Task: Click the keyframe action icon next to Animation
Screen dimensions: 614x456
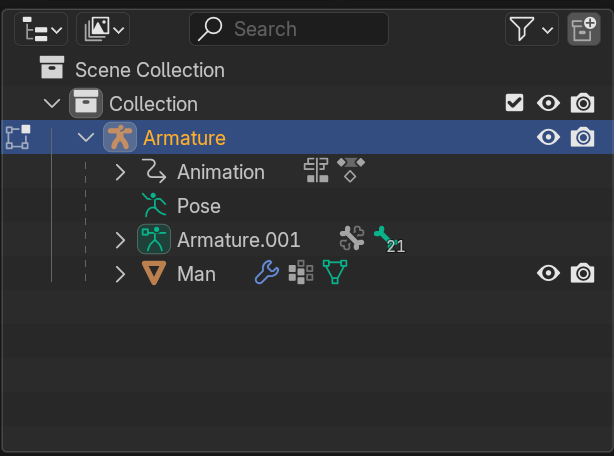Action: (x=351, y=170)
